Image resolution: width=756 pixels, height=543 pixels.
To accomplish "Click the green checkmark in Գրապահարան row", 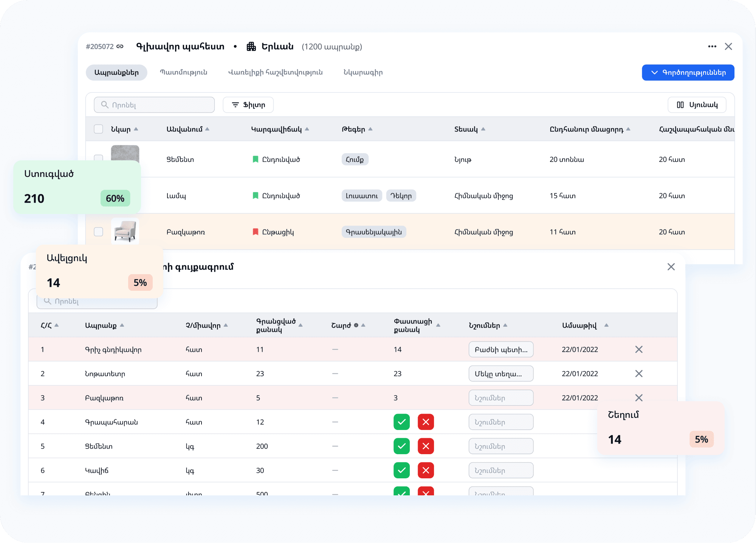I will (x=401, y=422).
